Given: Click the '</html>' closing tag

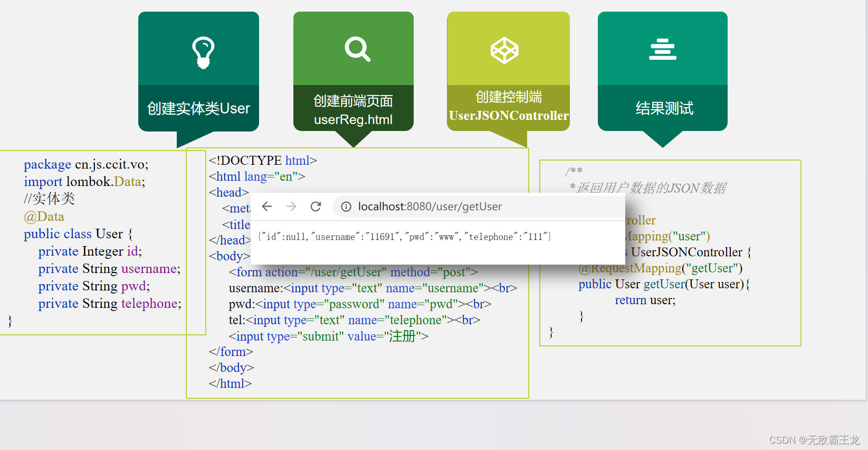Looking at the screenshot, I should click(230, 383).
